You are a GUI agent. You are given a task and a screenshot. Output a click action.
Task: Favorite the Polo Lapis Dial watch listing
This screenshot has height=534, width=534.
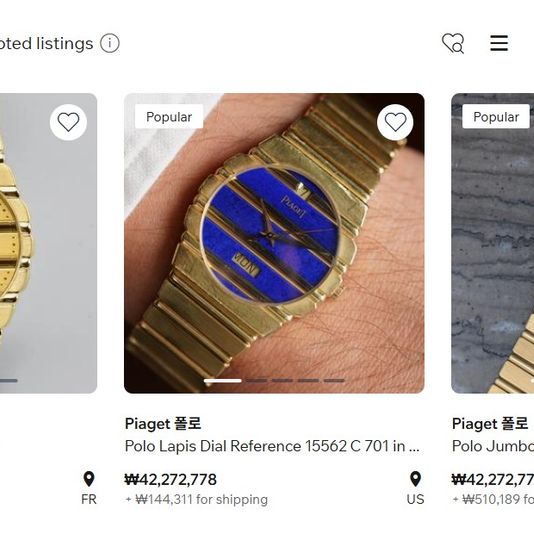point(395,122)
